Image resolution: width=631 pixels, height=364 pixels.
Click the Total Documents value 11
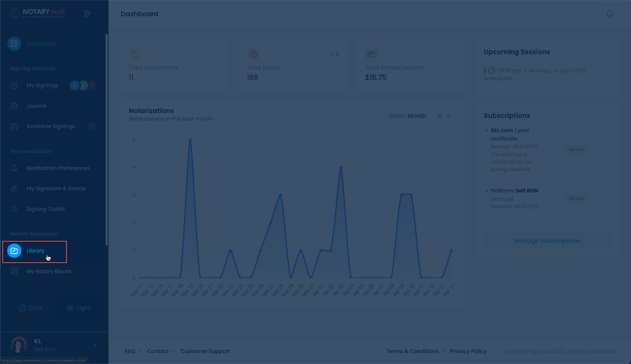coord(131,77)
